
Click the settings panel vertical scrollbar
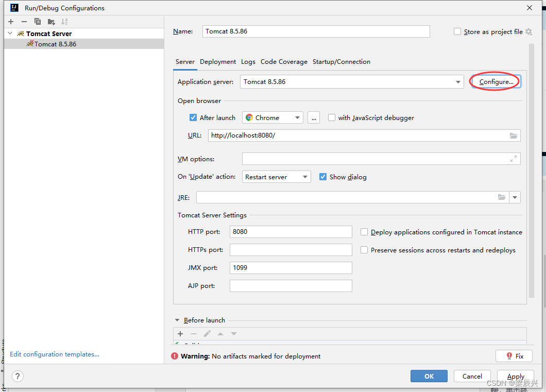pos(532,171)
